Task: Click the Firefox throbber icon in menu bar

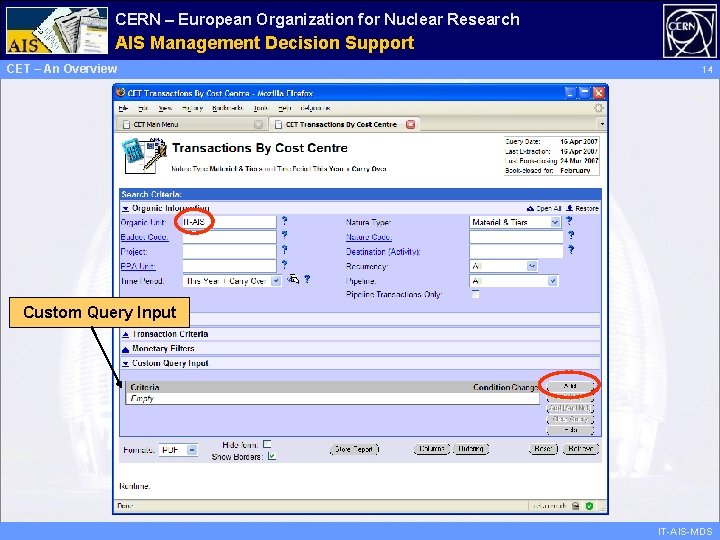Action: pyautogui.click(x=598, y=108)
